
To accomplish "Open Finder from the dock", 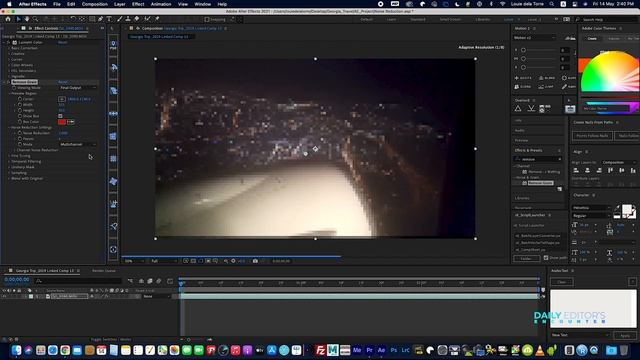I will (16, 350).
